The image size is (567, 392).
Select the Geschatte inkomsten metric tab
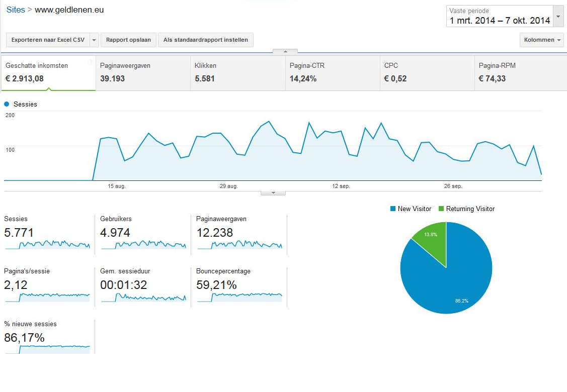click(48, 73)
